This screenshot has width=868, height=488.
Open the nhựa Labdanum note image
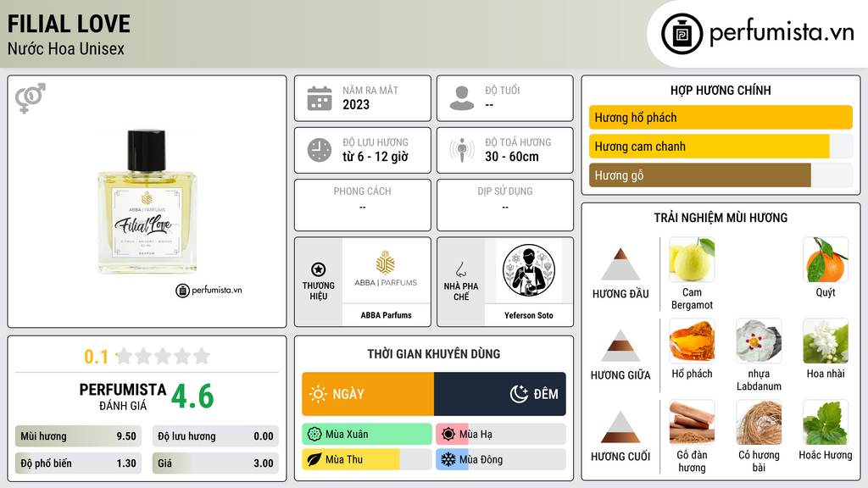coord(759,341)
